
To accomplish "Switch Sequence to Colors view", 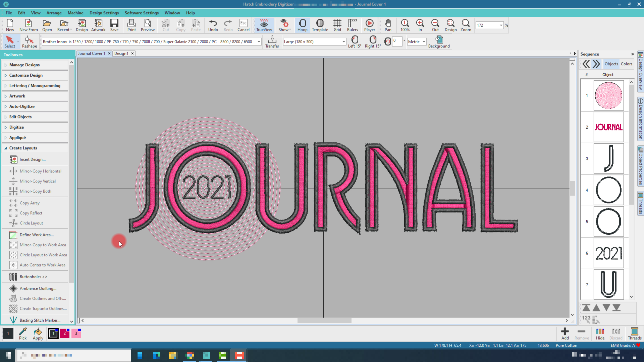I will (626, 64).
